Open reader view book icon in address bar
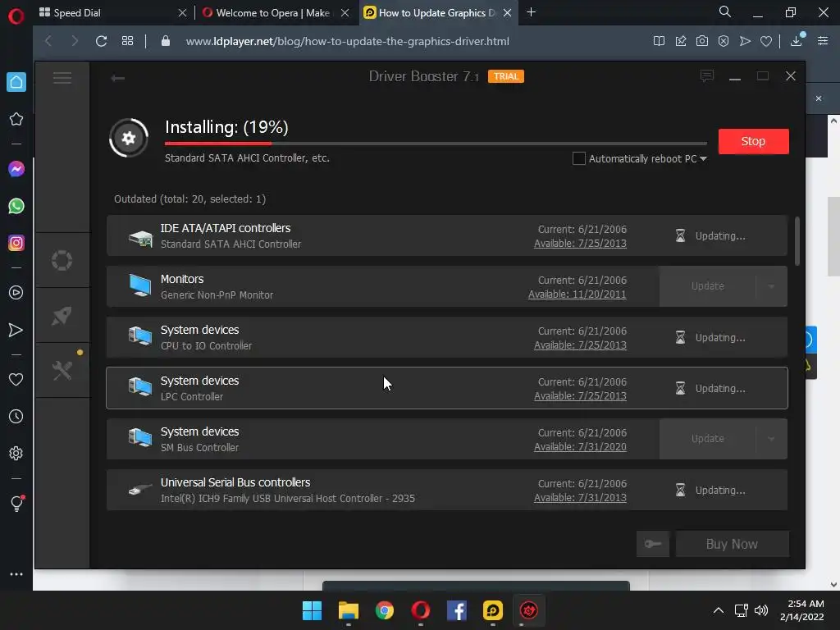Viewport: 840px width, 630px height. tap(659, 41)
